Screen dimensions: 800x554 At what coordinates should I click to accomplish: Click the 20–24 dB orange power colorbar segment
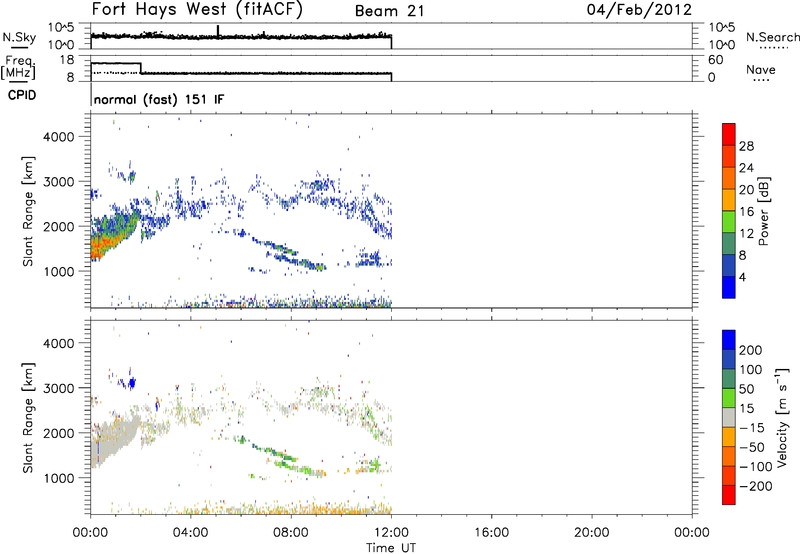tap(729, 178)
